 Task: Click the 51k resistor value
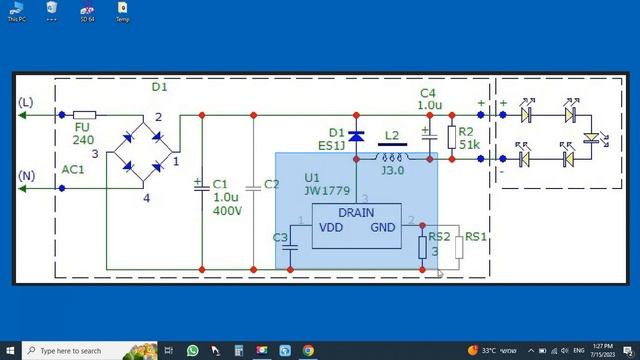click(469, 144)
